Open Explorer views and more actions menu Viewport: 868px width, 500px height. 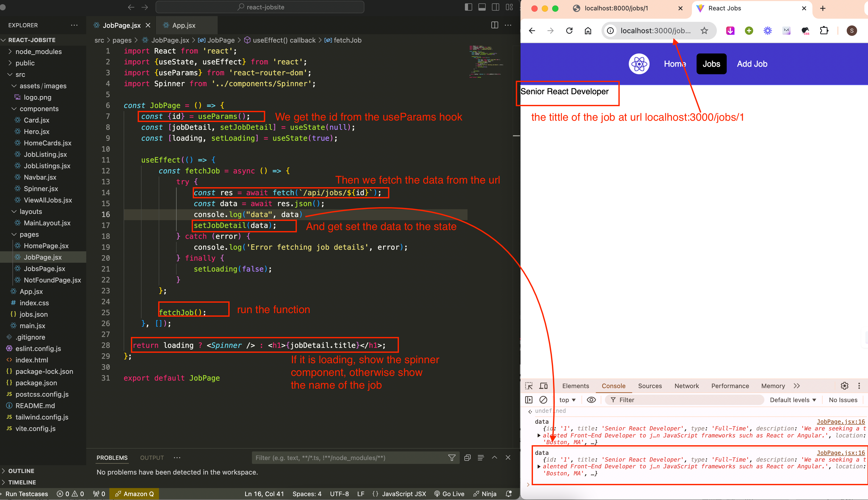coord(74,25)
